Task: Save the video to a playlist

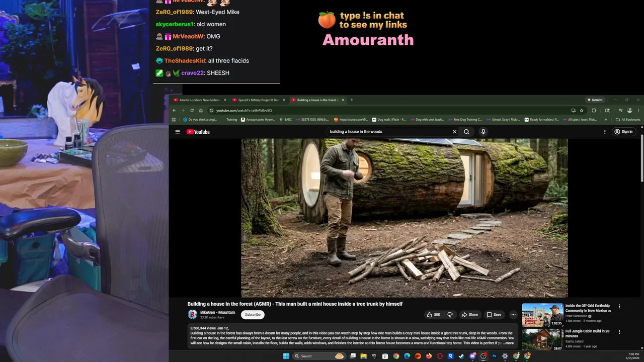Action: 494,315
